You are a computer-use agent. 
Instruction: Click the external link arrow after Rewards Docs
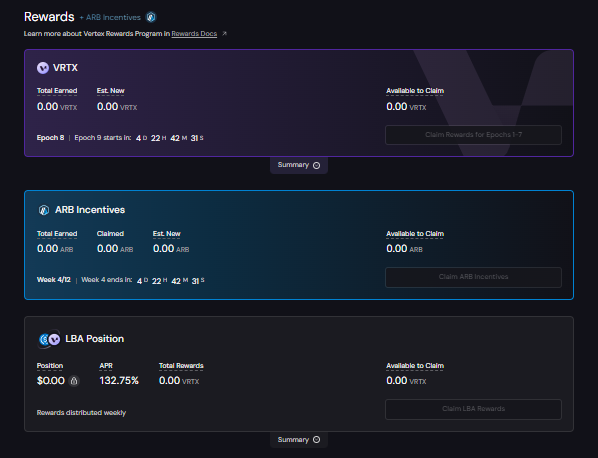pos(224,34)
